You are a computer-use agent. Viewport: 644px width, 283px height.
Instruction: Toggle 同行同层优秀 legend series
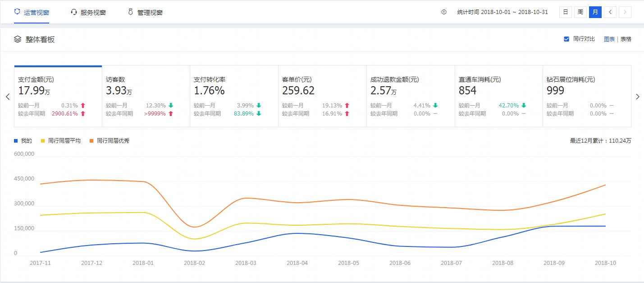[x=110, y=141]
